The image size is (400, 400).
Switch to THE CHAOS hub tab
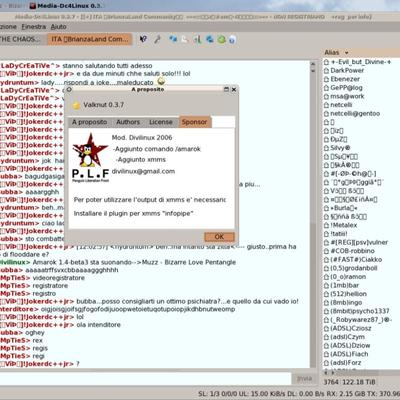tap(21, 39)
